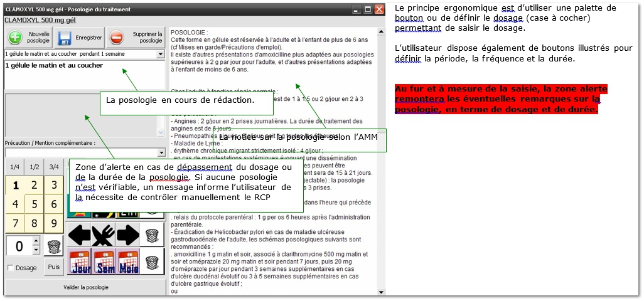Screen dimensions: 644x301
Task: Click the trash icon beside the quantity spinner
Action: coord(54,246)
